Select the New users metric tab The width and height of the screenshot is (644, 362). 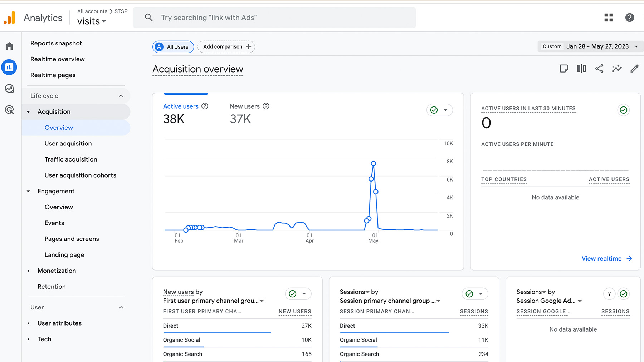pos(245,106)
